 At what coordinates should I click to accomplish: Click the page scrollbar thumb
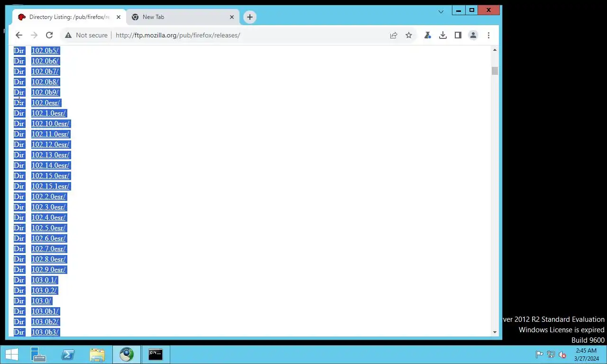(x=495, y=71)
